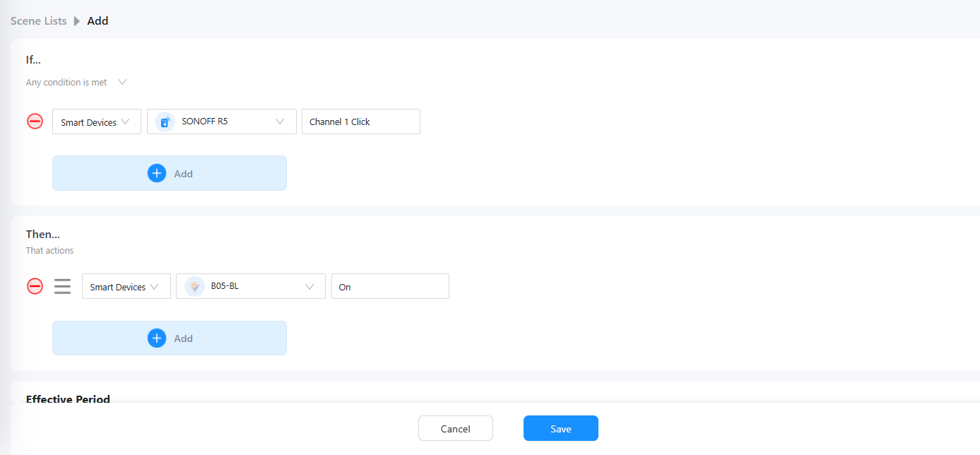Open Smart Devices dropdown in Then section
This screenshot has width=980, height=455.
126,286
